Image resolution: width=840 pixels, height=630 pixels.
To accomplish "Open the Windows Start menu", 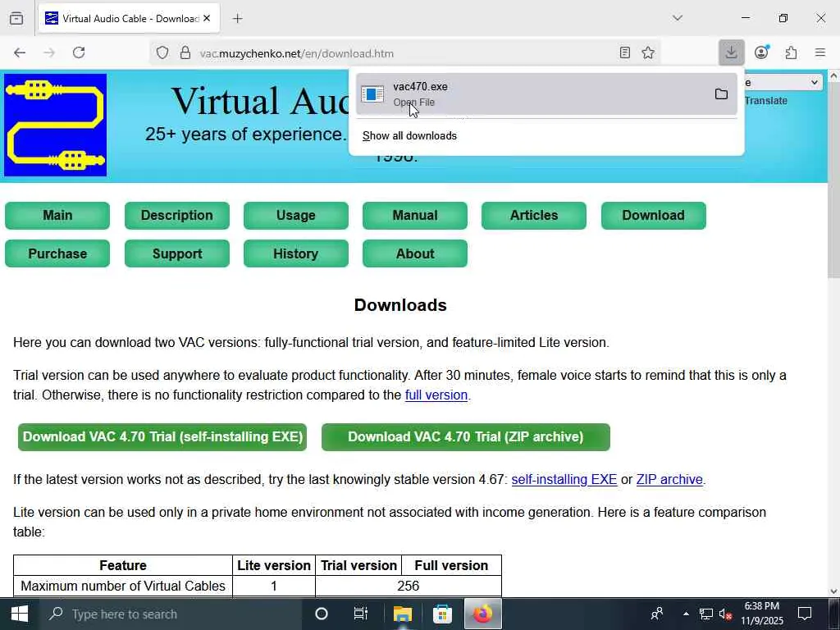I will 19,614.
